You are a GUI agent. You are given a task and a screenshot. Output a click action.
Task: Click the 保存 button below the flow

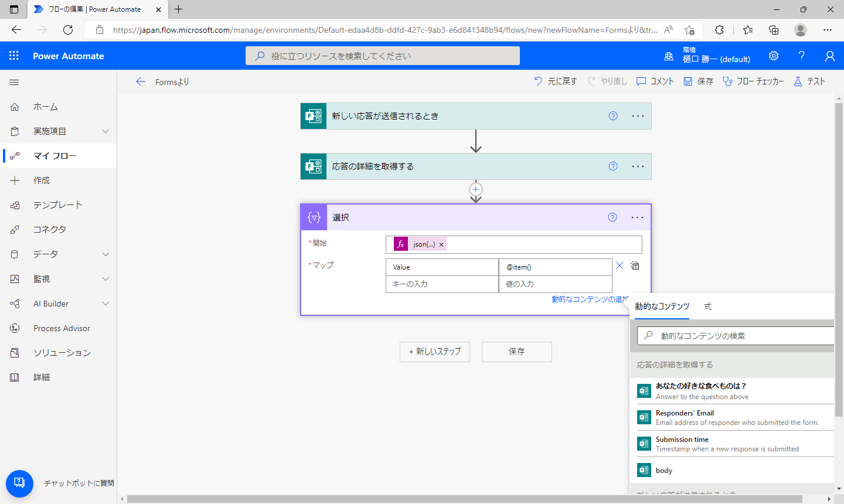[517, 352]
